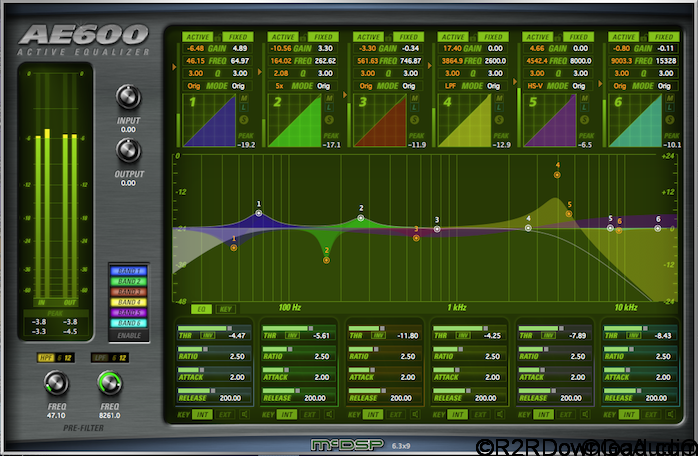Click the orange arrow left of band 6

coord(601,83)
